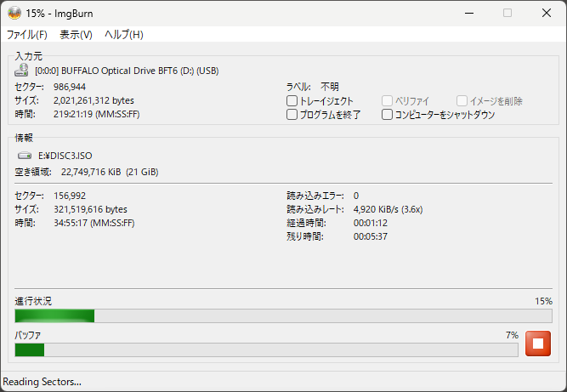
Task: Click the 読み込みエラー value 0
Action: pyautogui.click(x=356, y=196)
